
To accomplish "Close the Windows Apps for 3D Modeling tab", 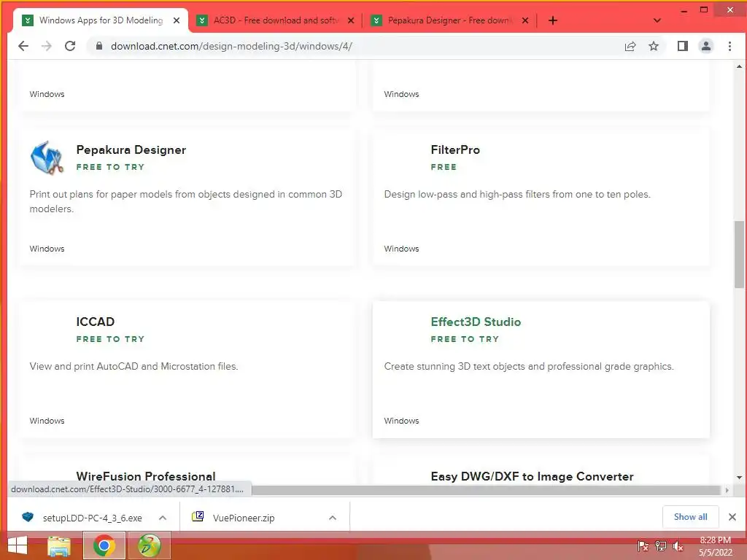I will pos(177,20).
